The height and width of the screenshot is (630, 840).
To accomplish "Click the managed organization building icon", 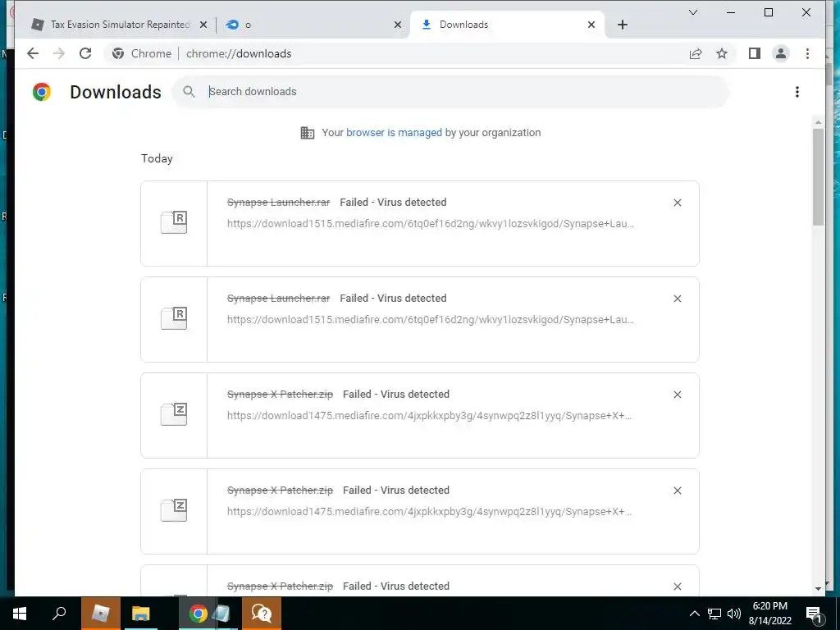I will point(308,133).
